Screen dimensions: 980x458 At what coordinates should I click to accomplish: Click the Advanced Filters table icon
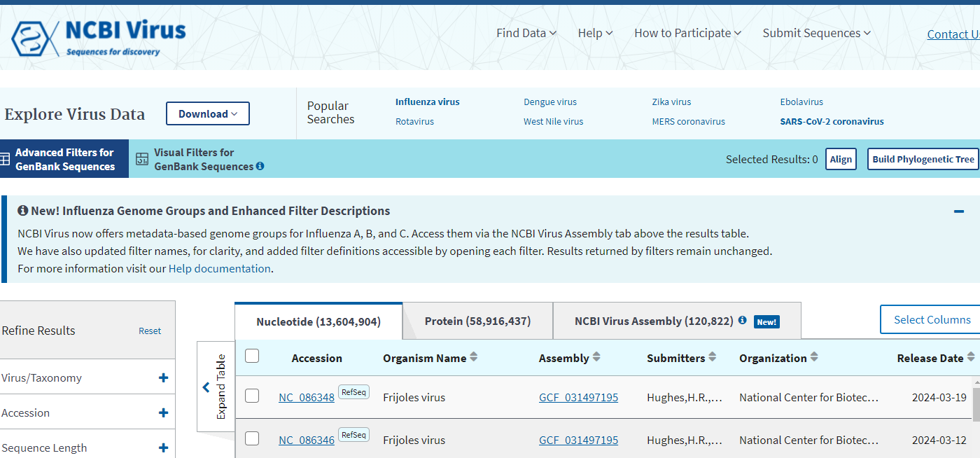[x=4, y=160]
